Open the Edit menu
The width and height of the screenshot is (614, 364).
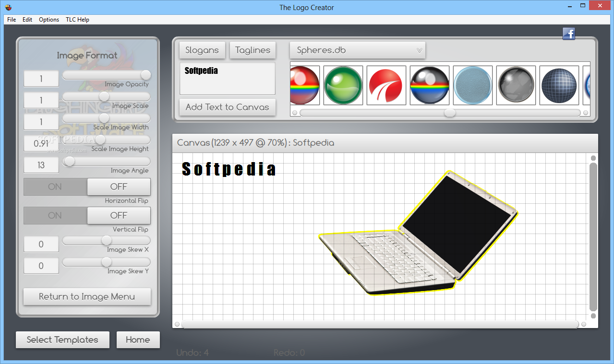27,20
